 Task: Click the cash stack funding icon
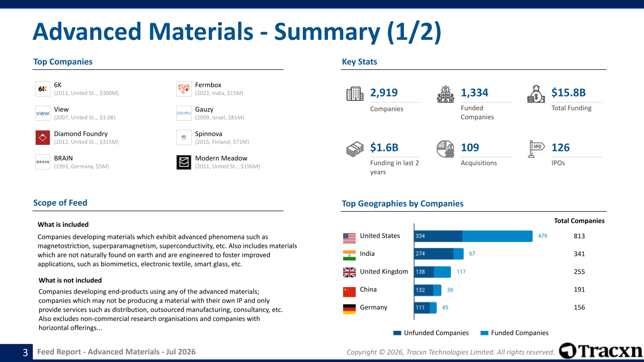click(x=355, y=149)
